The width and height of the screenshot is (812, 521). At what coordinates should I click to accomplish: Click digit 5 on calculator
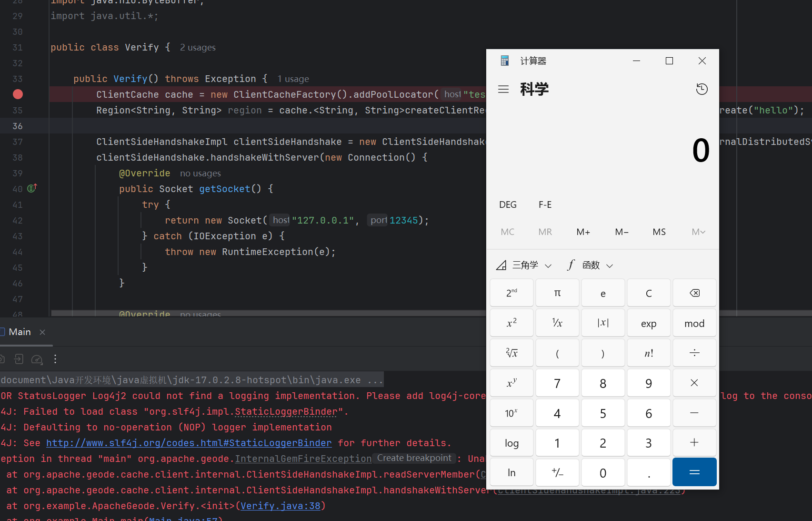point(603,413)
